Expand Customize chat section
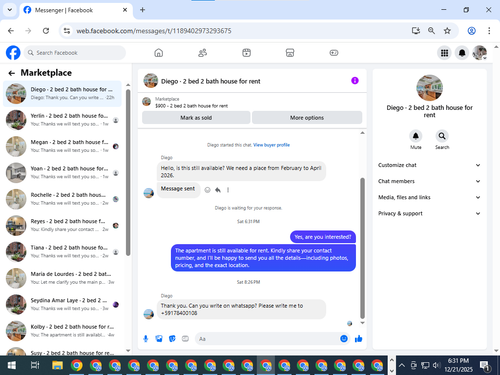 tap(429, 165)
